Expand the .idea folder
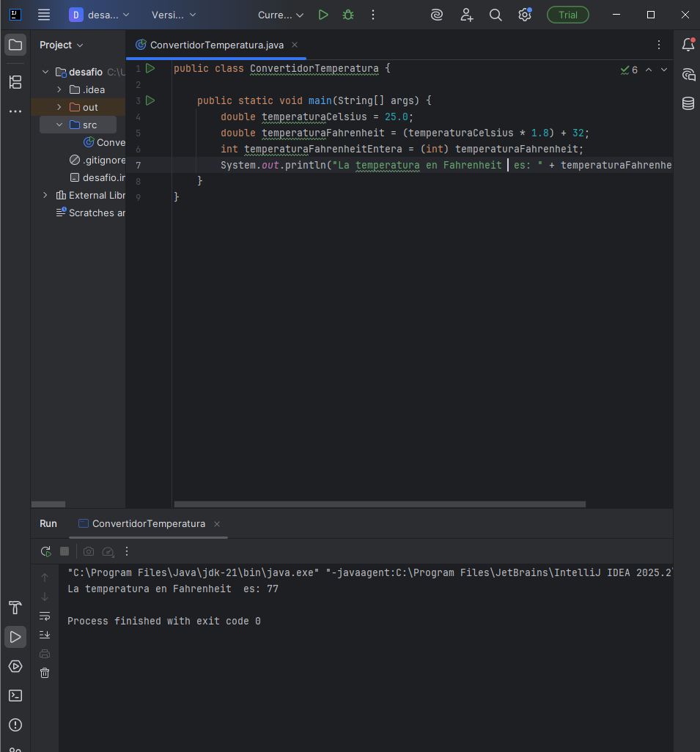Image resolution: width=700 pixels, height=752 pixels. click(x=59, y=89)
